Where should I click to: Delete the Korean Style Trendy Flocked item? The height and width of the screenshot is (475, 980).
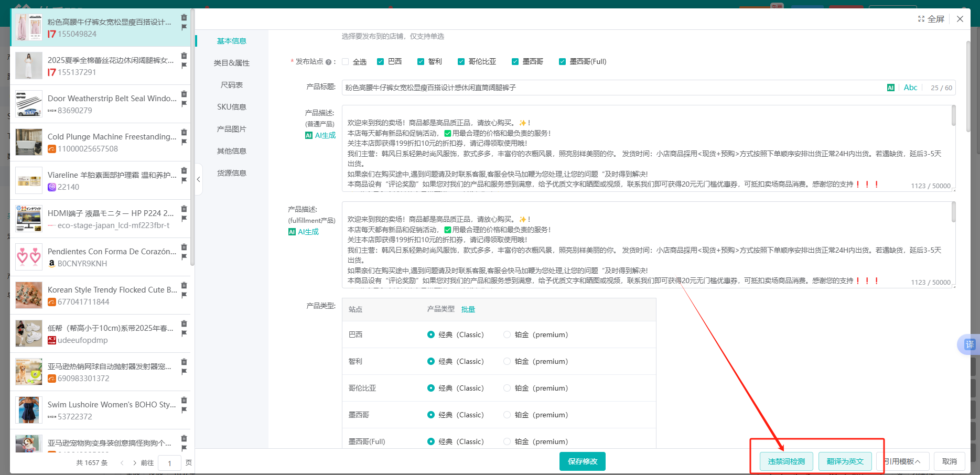coord(184,285)
